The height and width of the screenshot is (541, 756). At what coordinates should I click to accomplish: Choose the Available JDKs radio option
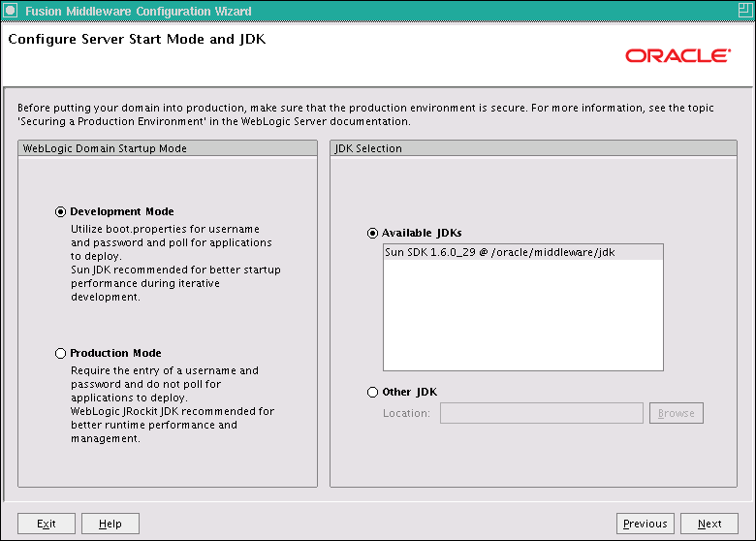372,234
